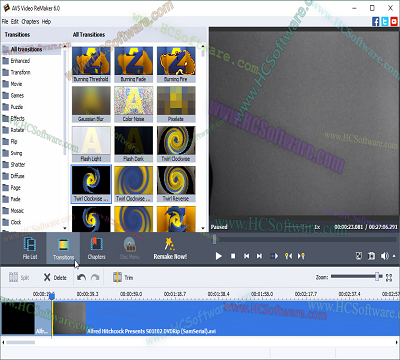Click the blue timeline playhead marker
Screen dimensions: 400x360
pyautogui.click(x=52, y=296)
